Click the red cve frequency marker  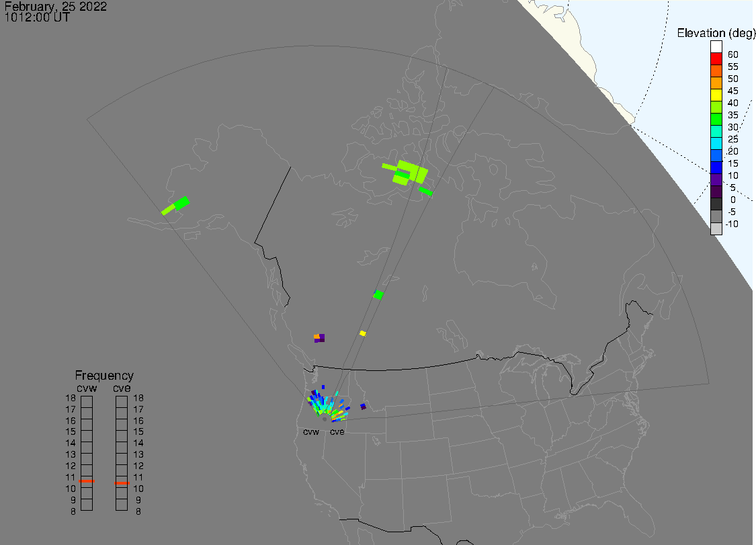[122, 483]
